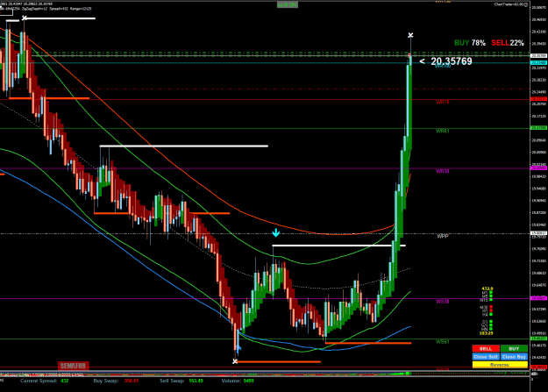This screenshot has height=392, width=548.
Task: Click the M1 timeframe signal square
Action: (491, 292)
